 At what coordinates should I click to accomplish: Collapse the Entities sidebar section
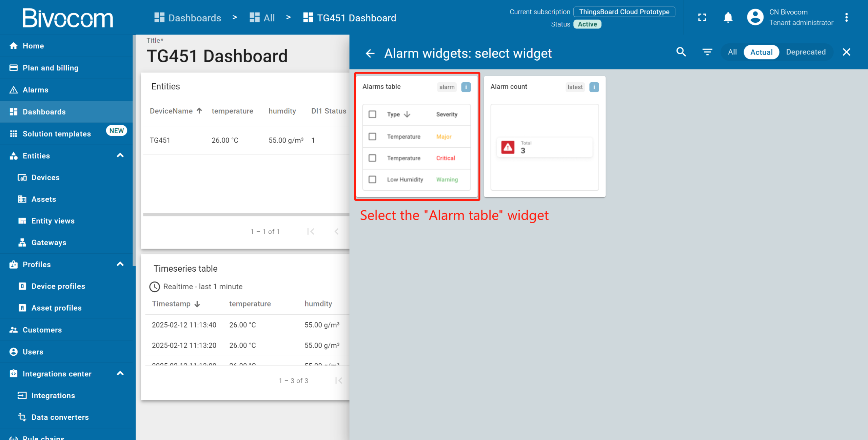pyautogui.click(x=120, y=155)
